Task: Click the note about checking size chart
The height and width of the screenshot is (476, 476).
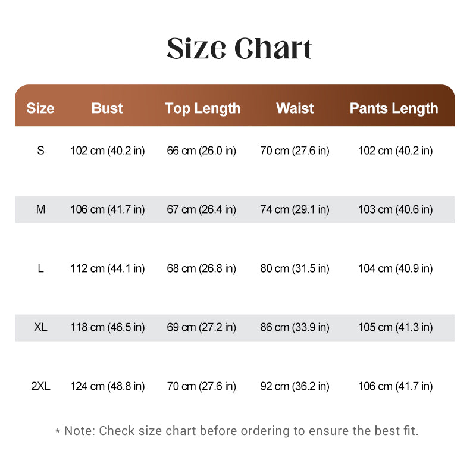Action: [x=237, y=431]
